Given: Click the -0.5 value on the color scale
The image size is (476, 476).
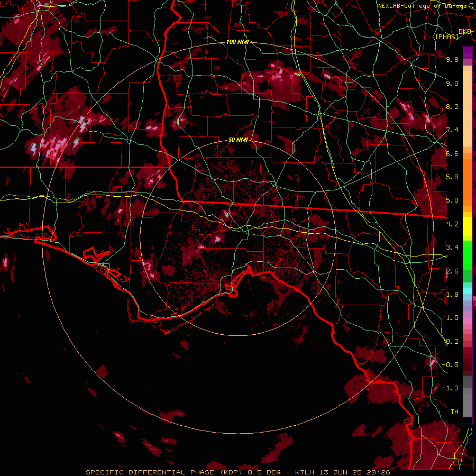Looking at the screenshot, I should point(450,365).
